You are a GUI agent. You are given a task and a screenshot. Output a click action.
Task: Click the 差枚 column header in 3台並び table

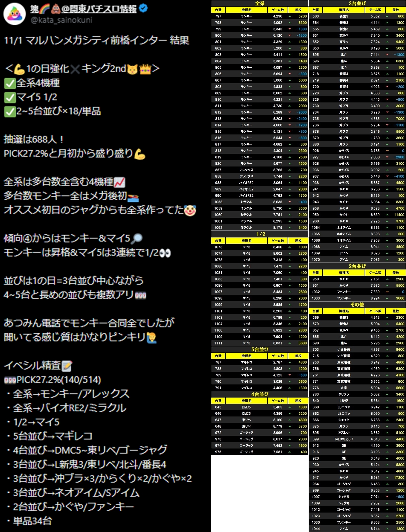[x=396, y=10]
